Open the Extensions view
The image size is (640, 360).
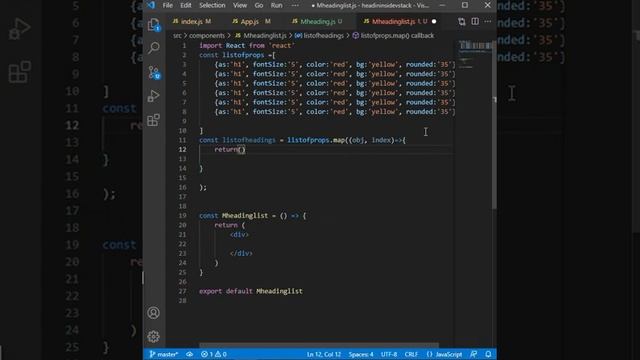click(153, 120)
